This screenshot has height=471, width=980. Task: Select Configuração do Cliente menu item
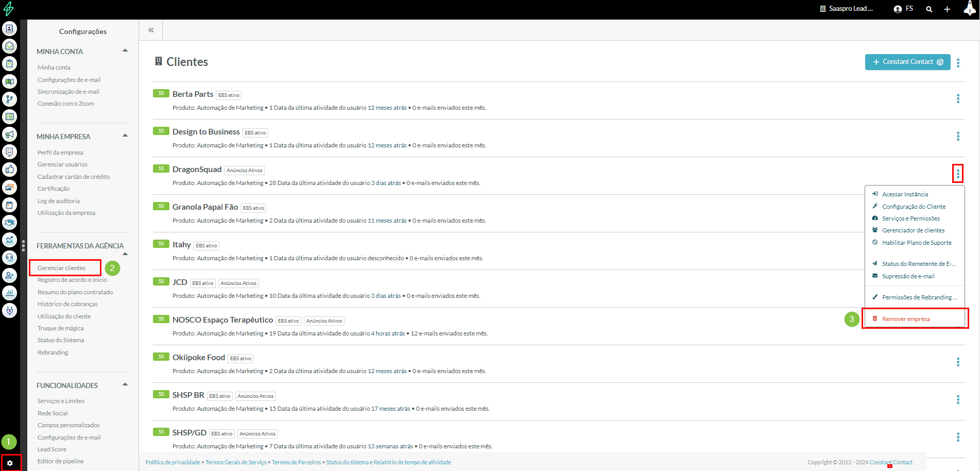pos(915,207)
